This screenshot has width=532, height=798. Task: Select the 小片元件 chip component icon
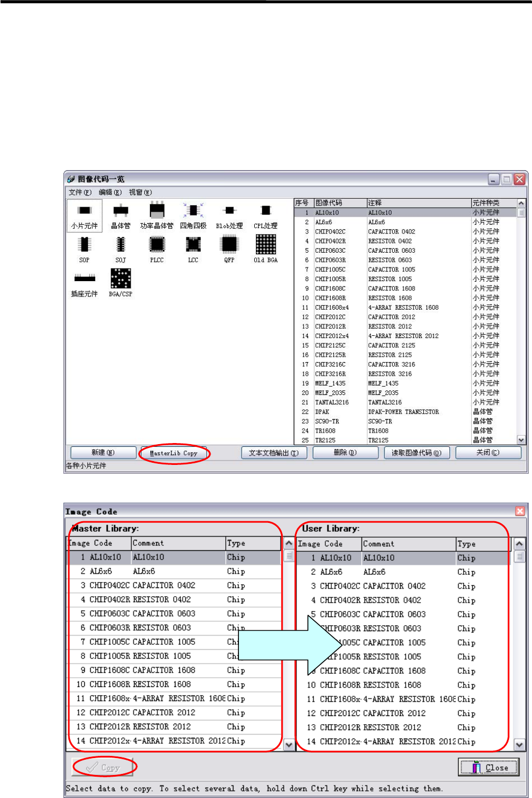[84, 215]
